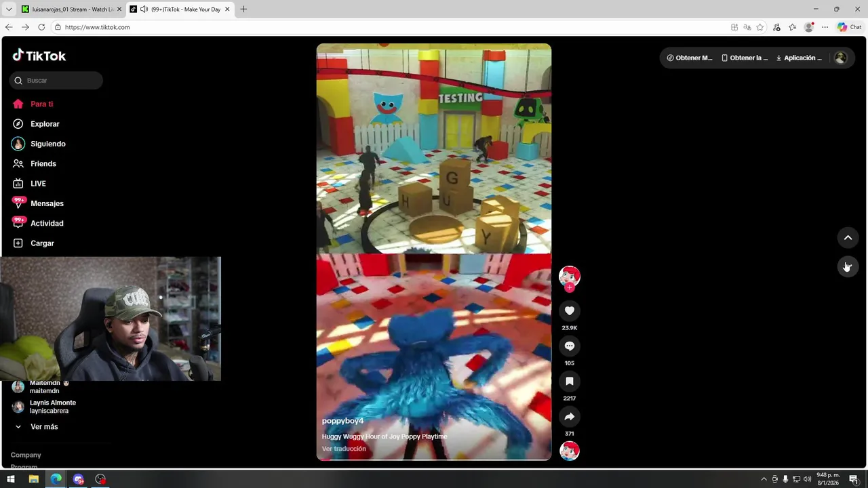Open the volume control in tray
868x488 pixels.
[x=807, y=479]
